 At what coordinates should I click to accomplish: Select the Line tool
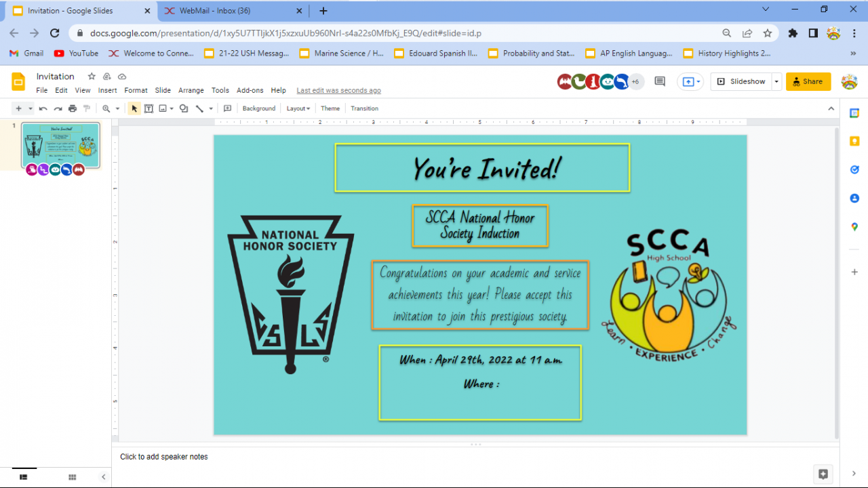pyautogui.click(x=199, y=108)
